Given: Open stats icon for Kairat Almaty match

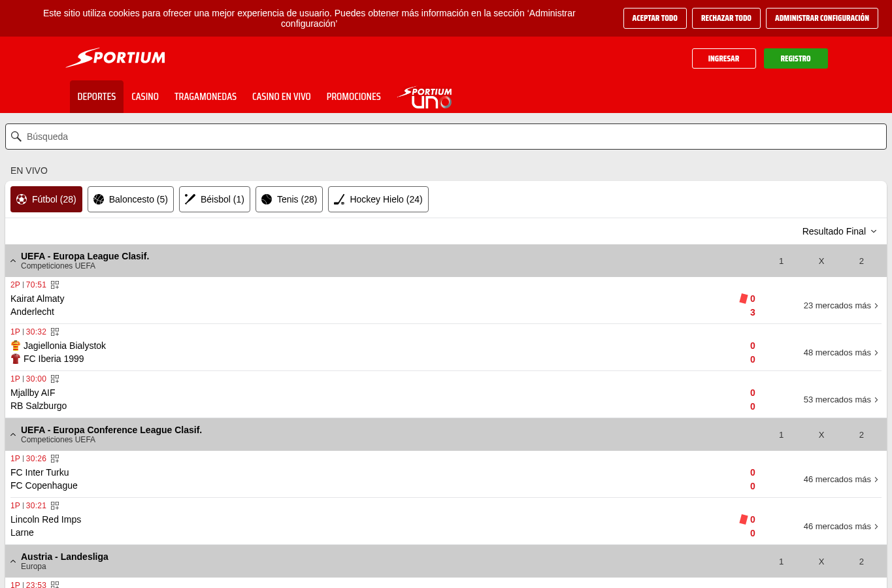Looking at the screenshot, I should point(55,285).
